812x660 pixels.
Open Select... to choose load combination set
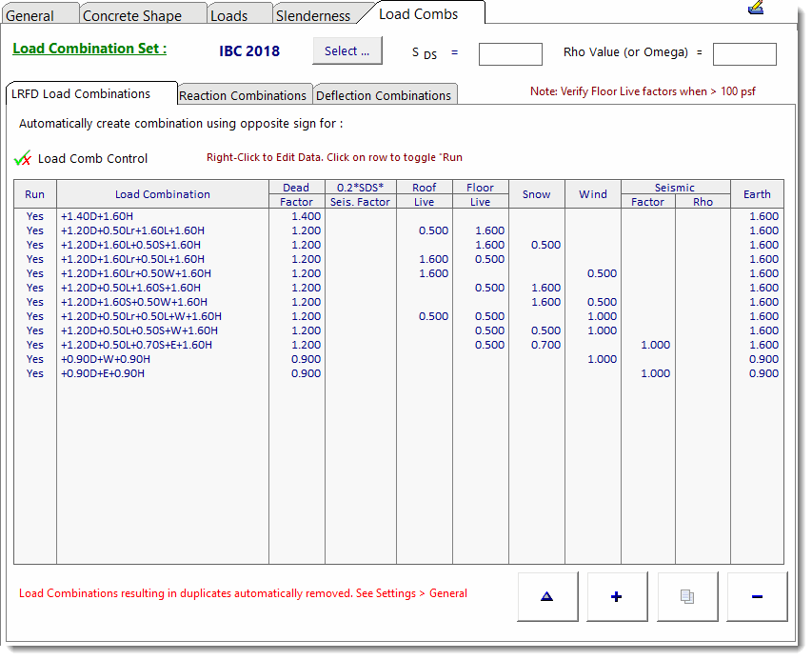click(x=347, y=51)
